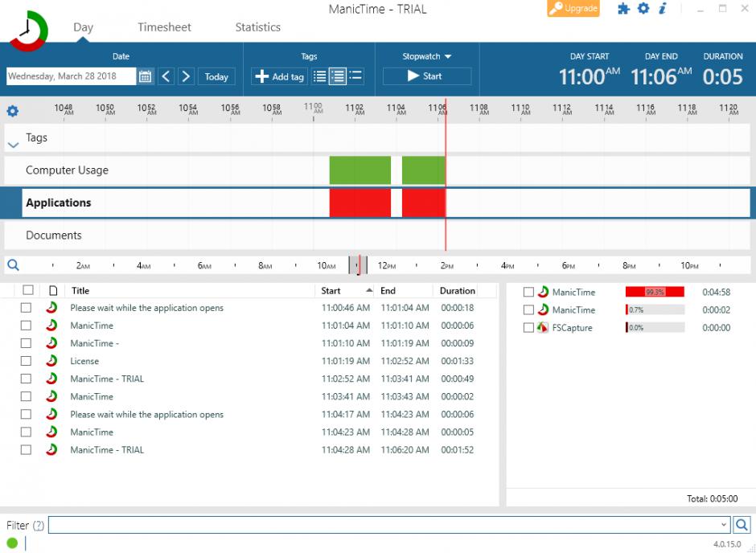Click the second green Computer Usage block

pyautogui.click(x=424, y=170)
